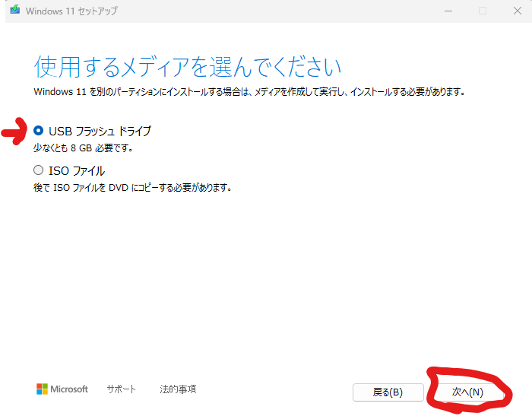Viewport: 532px width, 416px height.
Task: Minimize the Windows 11 セットアップ window
Action: coord(448,11)
